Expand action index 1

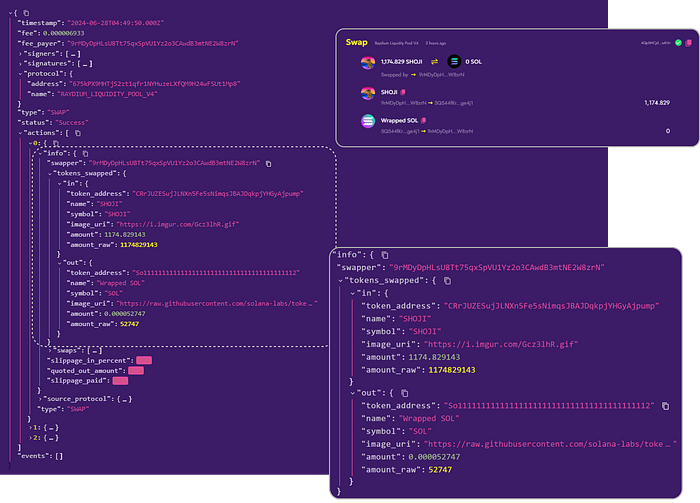(30, 428)
